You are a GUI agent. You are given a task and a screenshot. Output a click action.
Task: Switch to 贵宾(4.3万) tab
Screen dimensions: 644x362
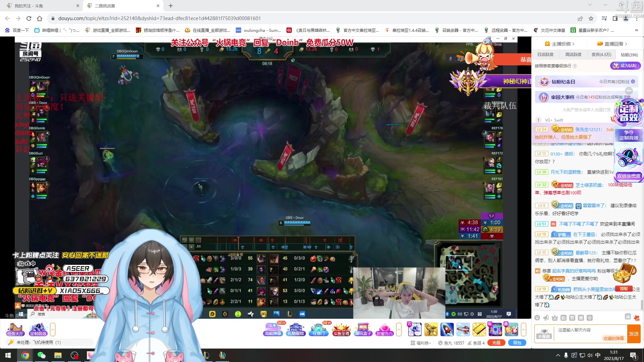pyautogui.click(x=601, y=55)
